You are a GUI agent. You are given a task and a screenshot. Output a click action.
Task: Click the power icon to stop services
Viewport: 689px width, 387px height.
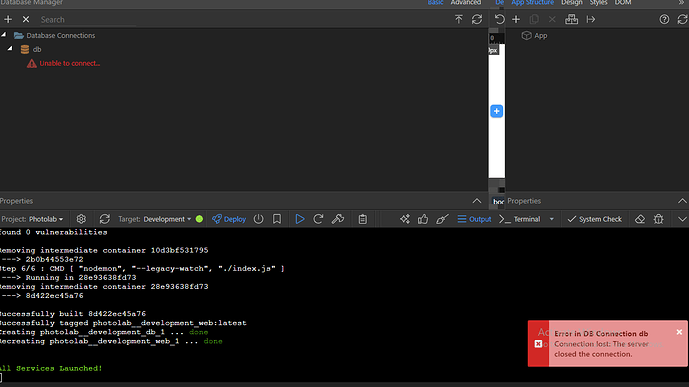coord(258,219)
